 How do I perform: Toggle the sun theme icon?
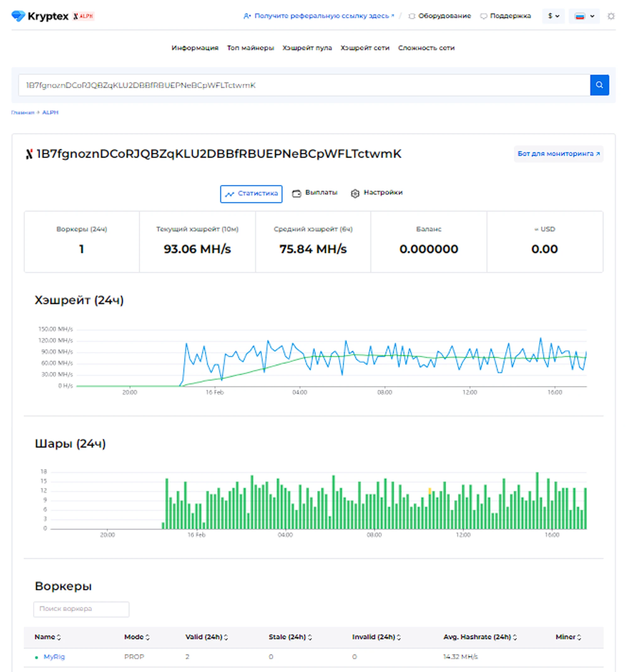[610, 16]
